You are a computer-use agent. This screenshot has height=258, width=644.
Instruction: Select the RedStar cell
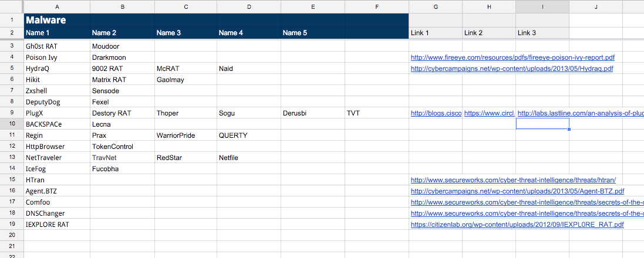click(186, 158)
